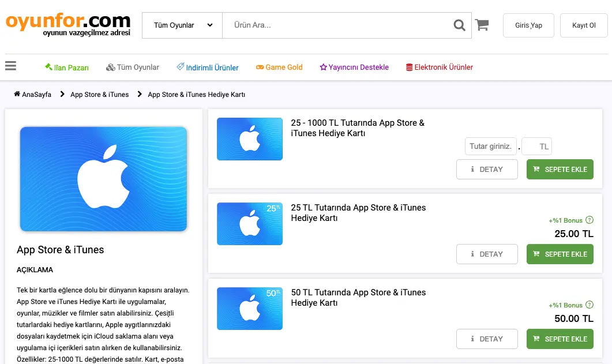Add 25 - 1000 TL card to cart
612x364 pixels.
tap(560, 170)
